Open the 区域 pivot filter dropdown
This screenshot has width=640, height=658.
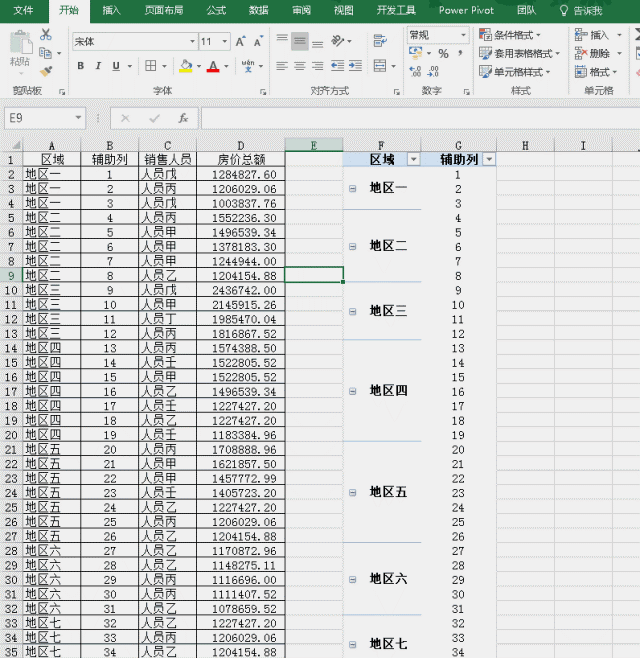coord(413,160)
